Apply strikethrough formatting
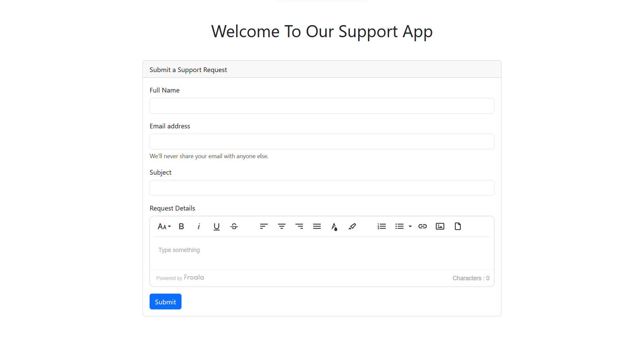The width and height of the screenshot is (644, 362). [x=234, y=226]
